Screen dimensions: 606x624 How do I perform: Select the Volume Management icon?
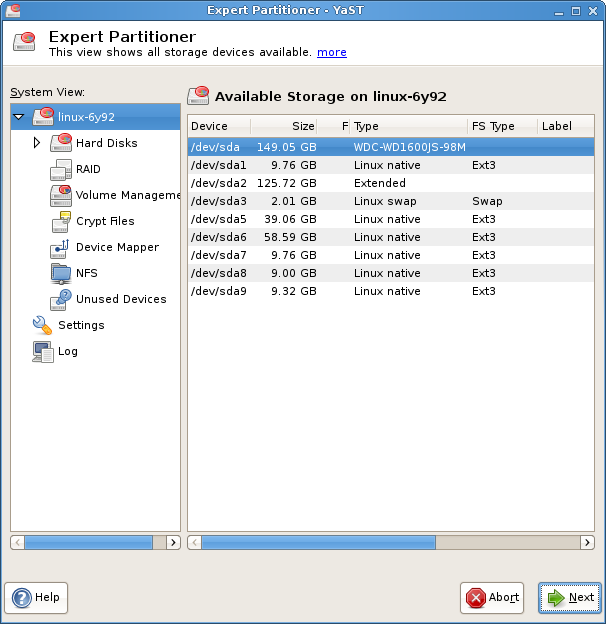point(60,195)
